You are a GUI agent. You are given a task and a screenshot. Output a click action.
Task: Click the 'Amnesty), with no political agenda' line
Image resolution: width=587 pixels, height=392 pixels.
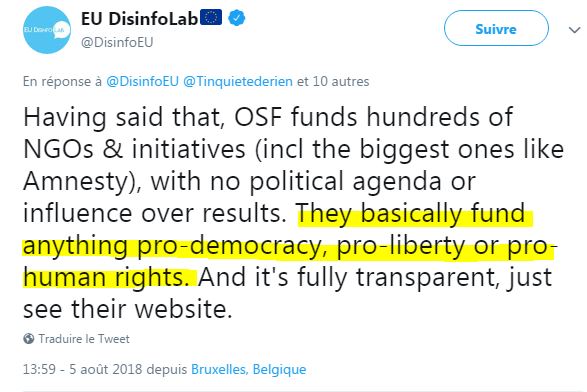(249, 182)
